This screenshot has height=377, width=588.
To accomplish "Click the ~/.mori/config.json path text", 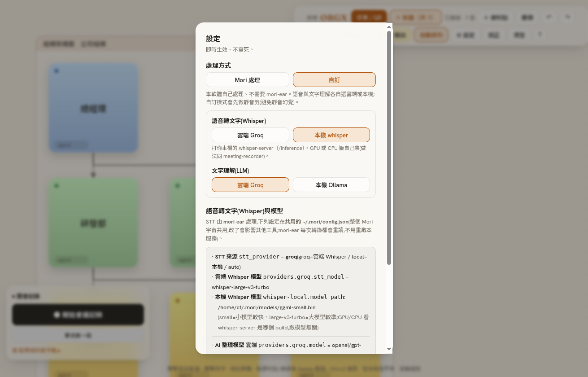I will [x=325, y=222].
